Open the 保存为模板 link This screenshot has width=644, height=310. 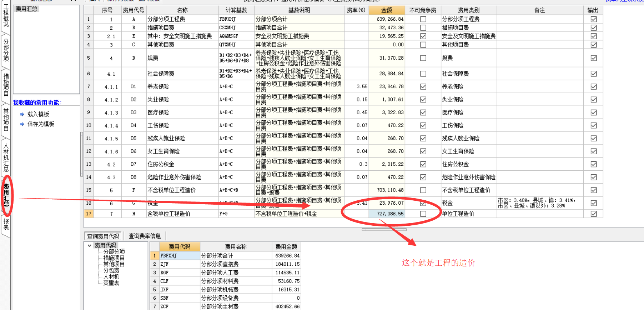pos(41,124)
